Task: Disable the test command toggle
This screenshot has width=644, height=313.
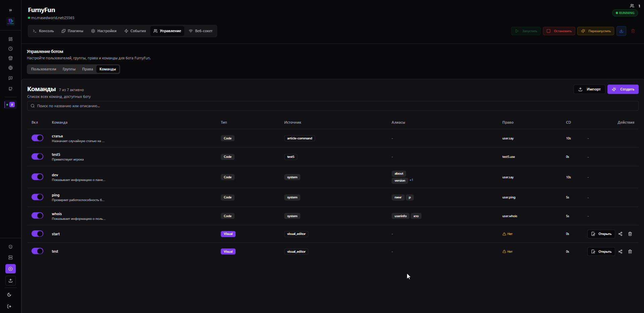Action: click(37, 251)
